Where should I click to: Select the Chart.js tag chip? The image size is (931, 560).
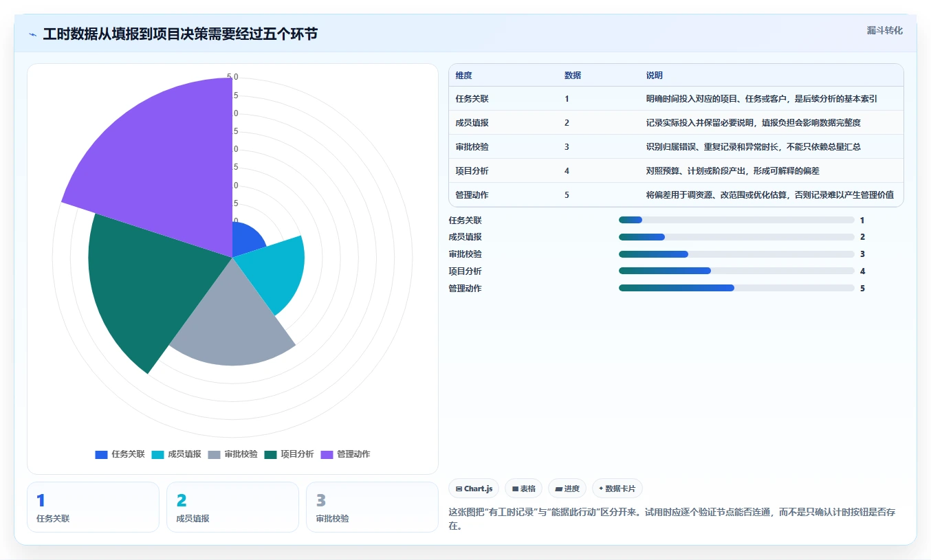[x=474, y=489]
